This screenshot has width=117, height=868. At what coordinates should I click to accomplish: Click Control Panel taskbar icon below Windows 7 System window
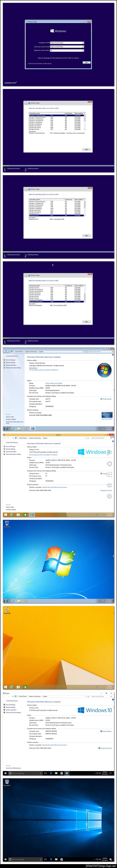point(32,429)
